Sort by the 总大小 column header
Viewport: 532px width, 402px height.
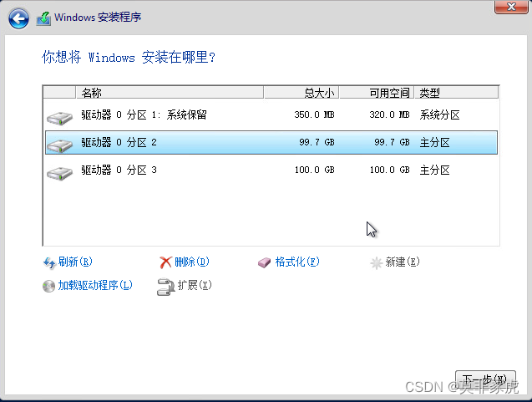(x=301, y=92)
